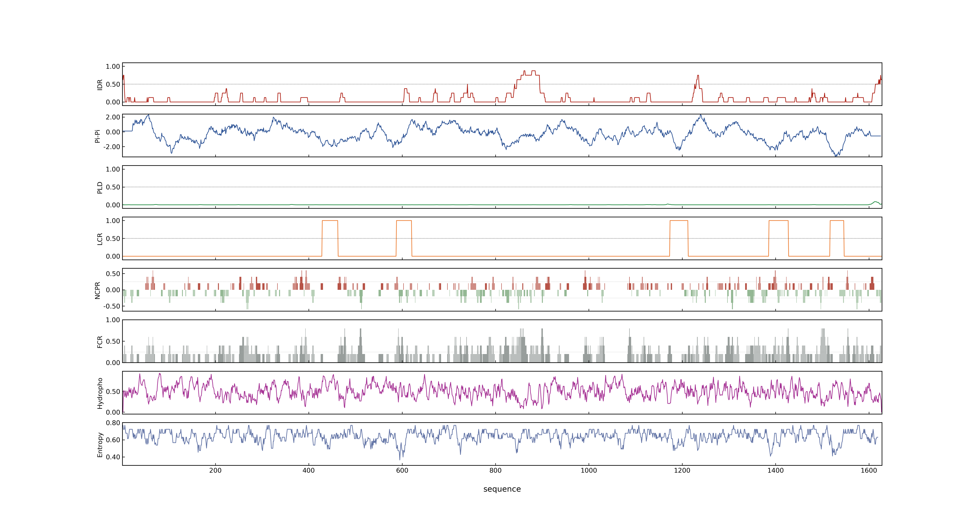Click the 1.00 tick on FCR axis
Viewport: 980px width, 523px height.
click(x=113, y=320)
